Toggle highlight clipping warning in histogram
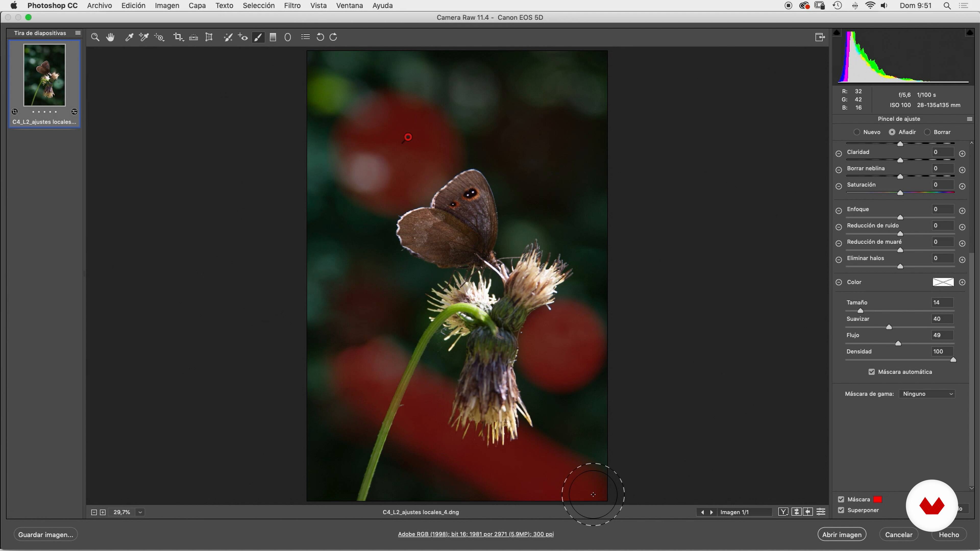Viewport: 980px width, 551px height. coord(969,33)
